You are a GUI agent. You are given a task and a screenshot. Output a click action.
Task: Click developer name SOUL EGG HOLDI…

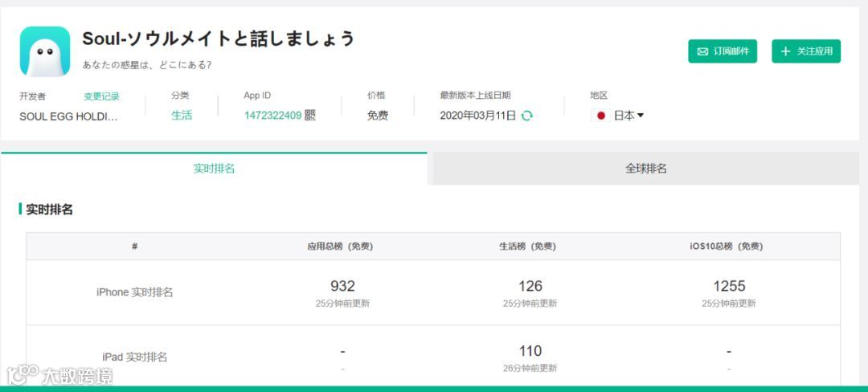point(68,116)
